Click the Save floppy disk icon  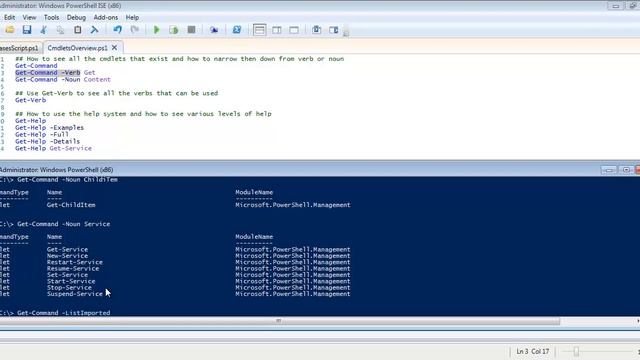coord(27,30)
